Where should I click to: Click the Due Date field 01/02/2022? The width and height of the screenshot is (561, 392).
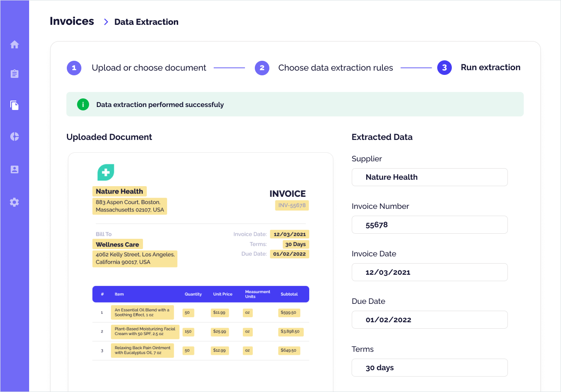430,320
